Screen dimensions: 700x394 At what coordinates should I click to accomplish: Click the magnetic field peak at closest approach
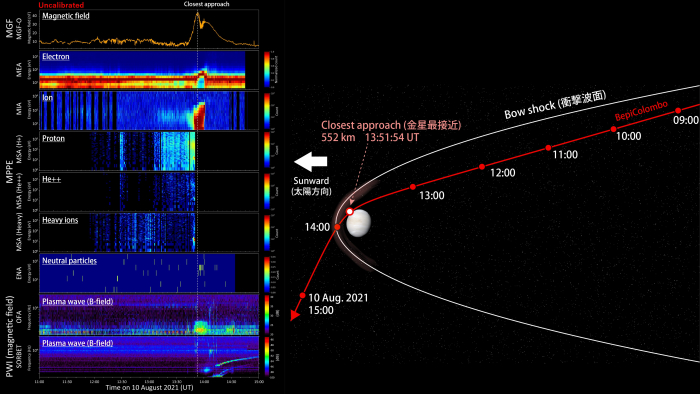coord(197,15)
